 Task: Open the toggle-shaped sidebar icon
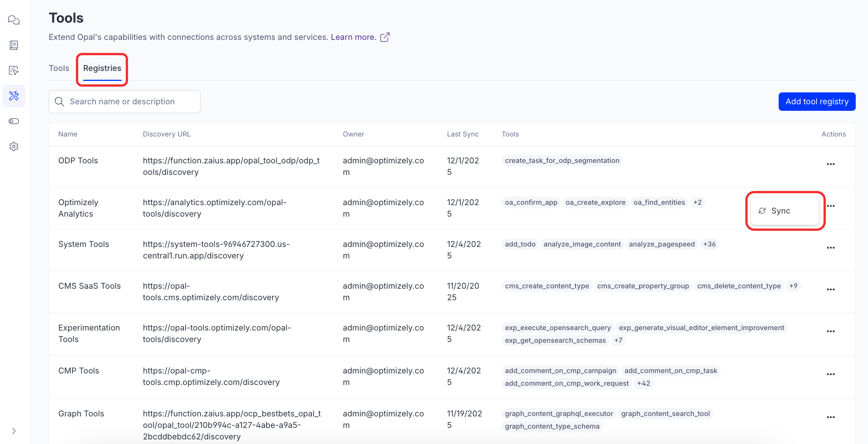(x=14, y=121)
